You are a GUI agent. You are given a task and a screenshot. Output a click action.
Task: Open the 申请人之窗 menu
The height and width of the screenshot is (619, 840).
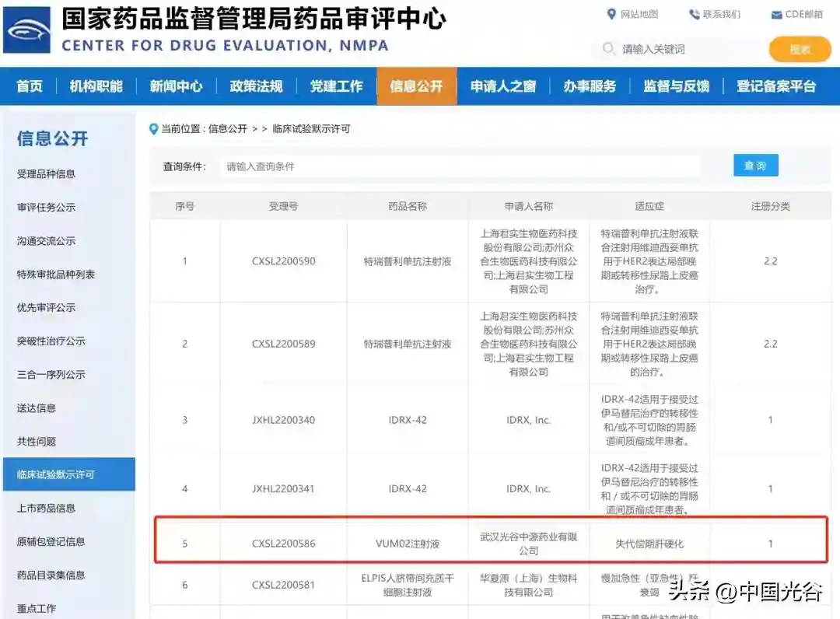pos(503,86)
